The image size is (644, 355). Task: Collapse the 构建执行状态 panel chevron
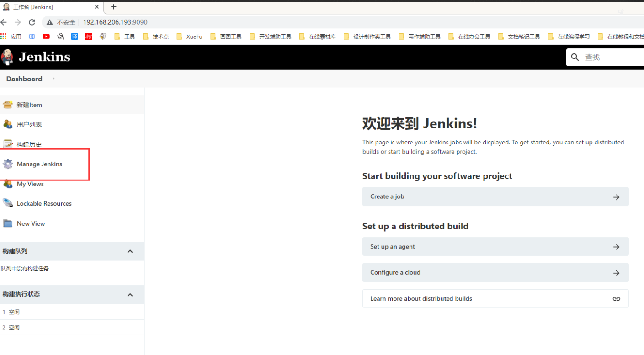pos(130,295)
